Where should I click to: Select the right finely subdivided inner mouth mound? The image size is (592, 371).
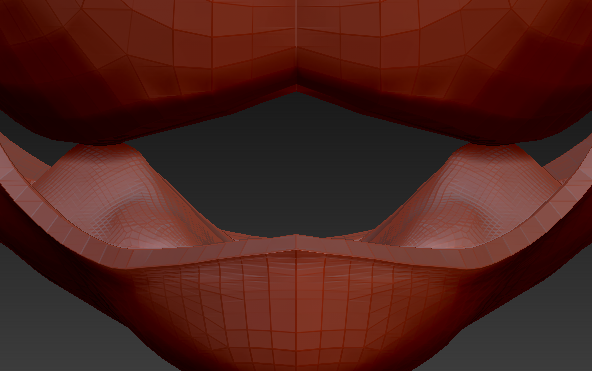pyautogui.click(x=464, y=196)
